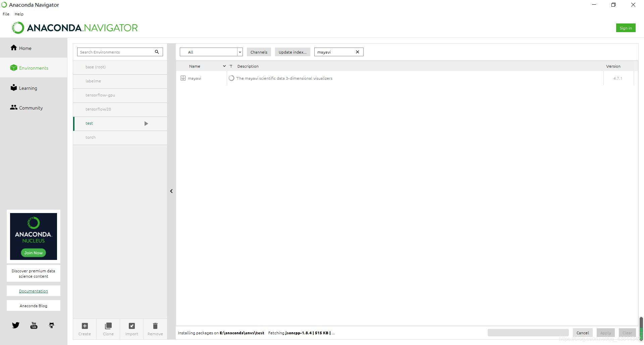The image size is (644, 345).
Task: Click the Clone environment icon
Action: (x=108, y=326)
